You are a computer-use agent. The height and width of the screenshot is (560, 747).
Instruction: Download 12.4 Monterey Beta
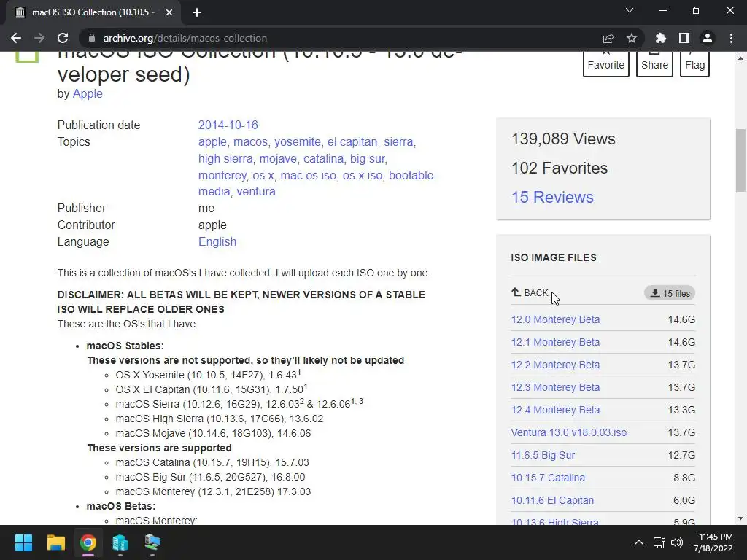[x=555, y=410]
